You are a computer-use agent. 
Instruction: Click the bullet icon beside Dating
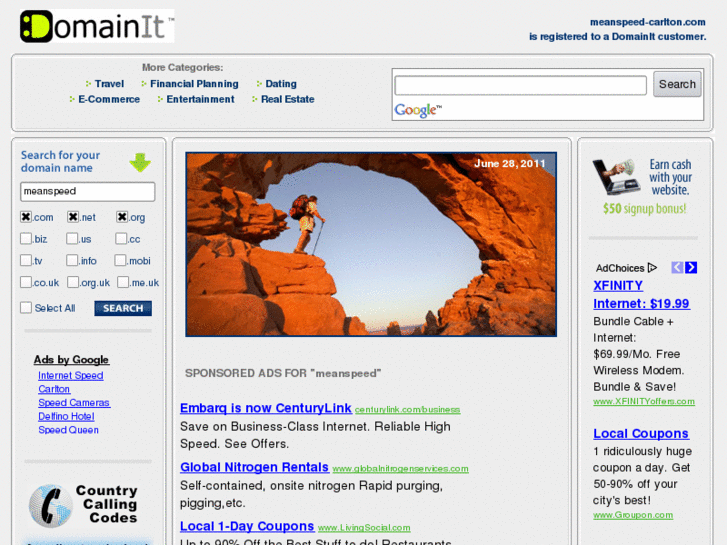[259, 84]
